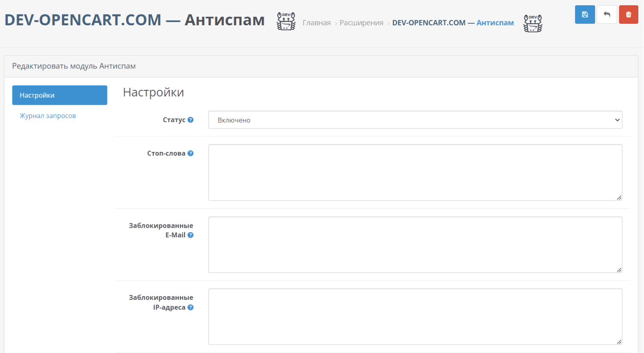Click the blue save floppy-disk button

tap(585, 15)
